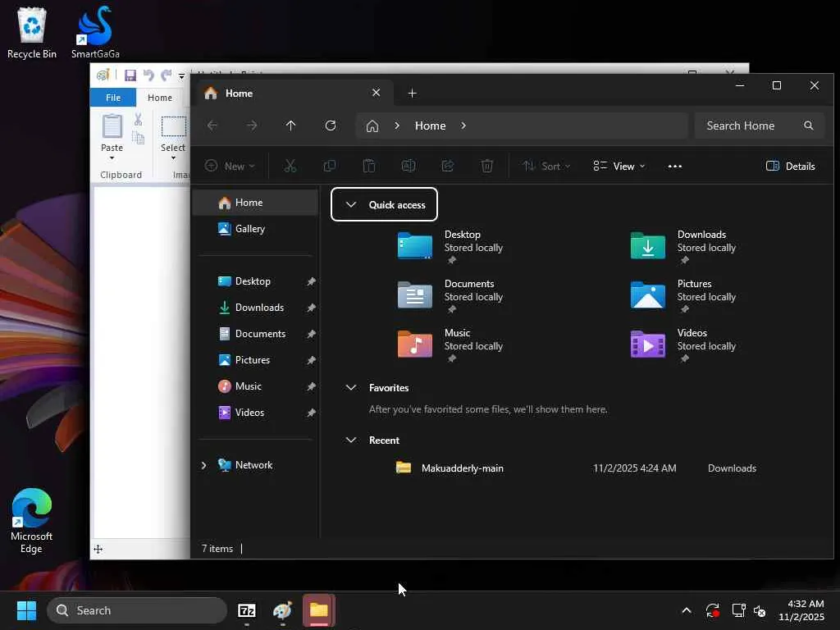Screen dimensions: 840x630
Task: Open the Paste dropdown arrow in Paint
Action: click(x=112, y=158)
